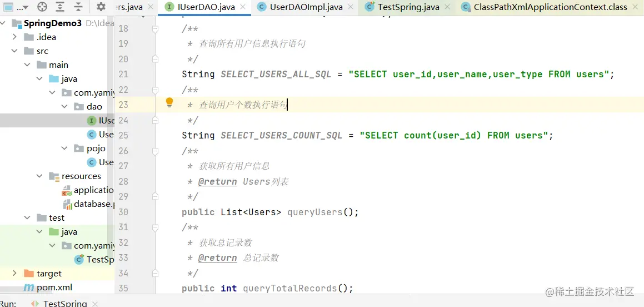Click the Collapse All toolbar icon
Viewport: 644px width, 307px height.
coord(78,7)
